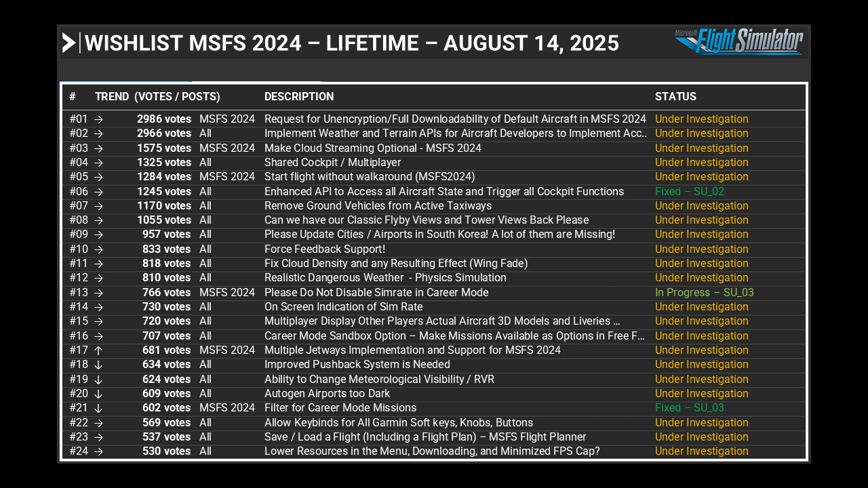Viewport: 868px width, 488px height.
Task: Click the 'MSFS 2024' tag in row #03
Action: point(227,148)
